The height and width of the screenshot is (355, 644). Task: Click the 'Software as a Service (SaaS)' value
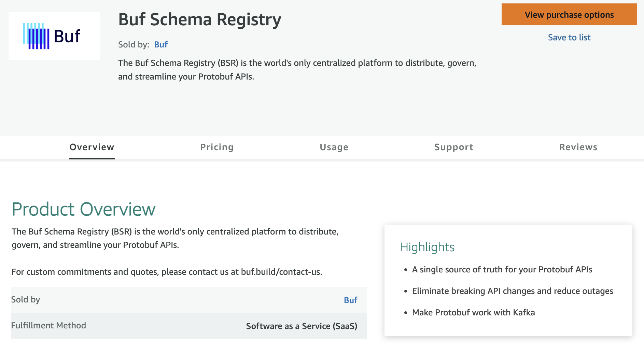[x=302, y=326]
